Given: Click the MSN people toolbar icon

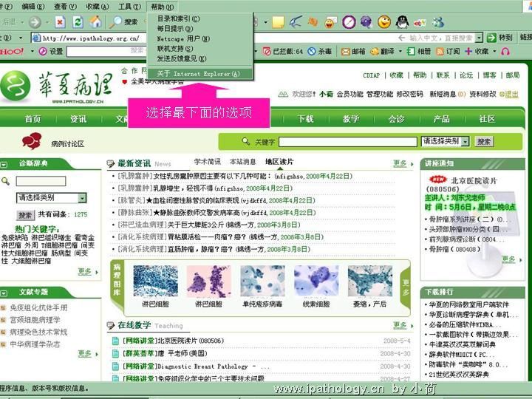Looking at the screenshot, I should pyautogui.click(x=437, y=22).
